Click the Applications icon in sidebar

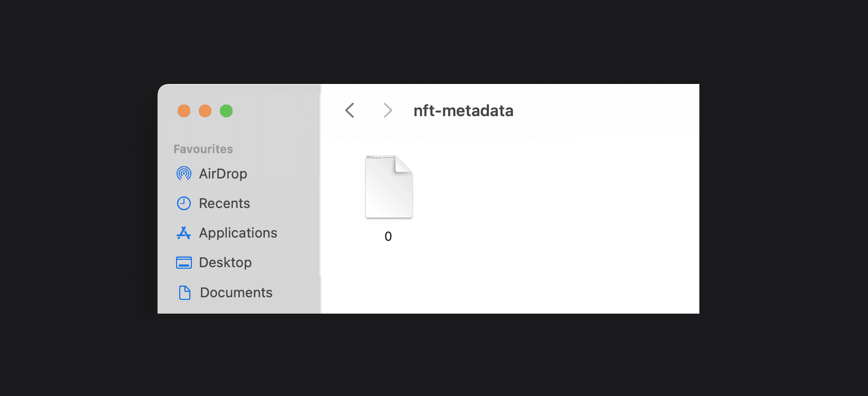tap(183, 233)
